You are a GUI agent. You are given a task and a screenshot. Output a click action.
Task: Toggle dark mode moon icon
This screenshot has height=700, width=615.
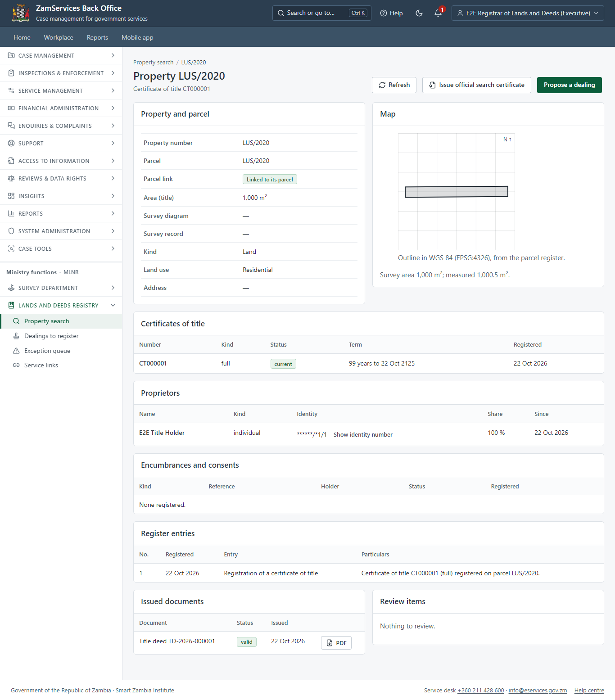(x=419, y=13)
